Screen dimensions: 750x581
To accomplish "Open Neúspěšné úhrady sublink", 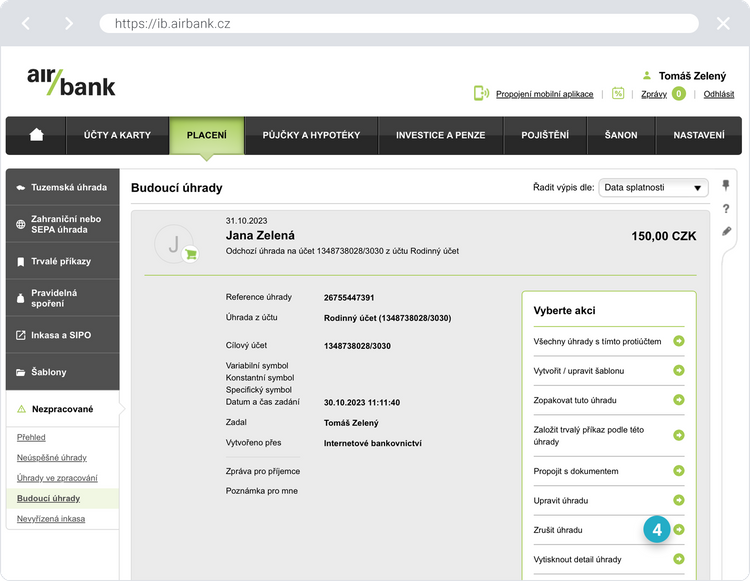I will pyautogui.click(x=52, y=458).
